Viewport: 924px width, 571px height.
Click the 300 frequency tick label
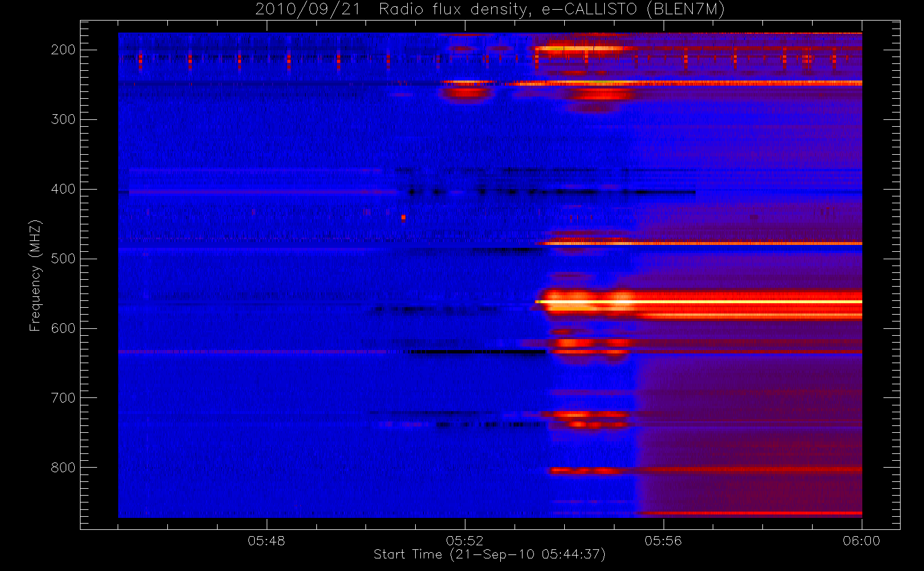(63, 119)
